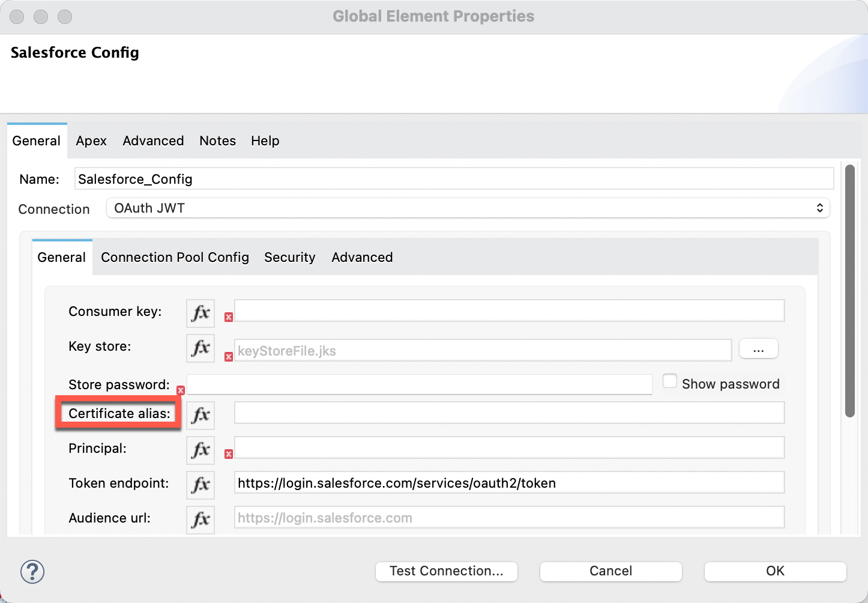Enable the Show password checkbox
The image size is (868, 603).
point(670,381)
